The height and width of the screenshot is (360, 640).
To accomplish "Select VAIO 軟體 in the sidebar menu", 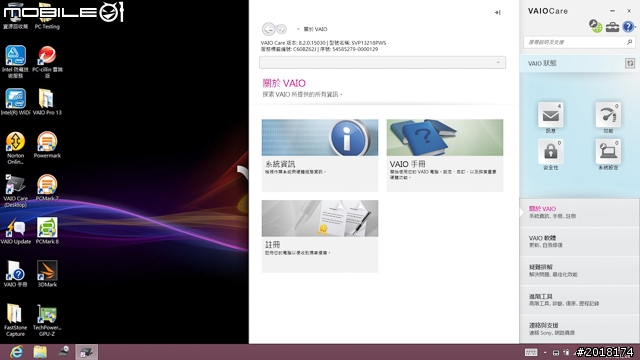I will coord(580,242).
